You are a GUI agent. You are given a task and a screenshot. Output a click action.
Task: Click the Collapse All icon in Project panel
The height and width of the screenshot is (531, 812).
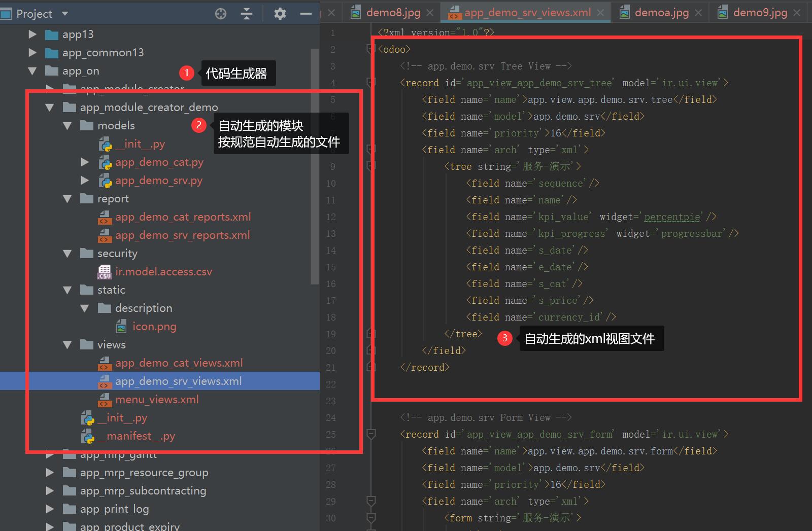coord(247,14)
